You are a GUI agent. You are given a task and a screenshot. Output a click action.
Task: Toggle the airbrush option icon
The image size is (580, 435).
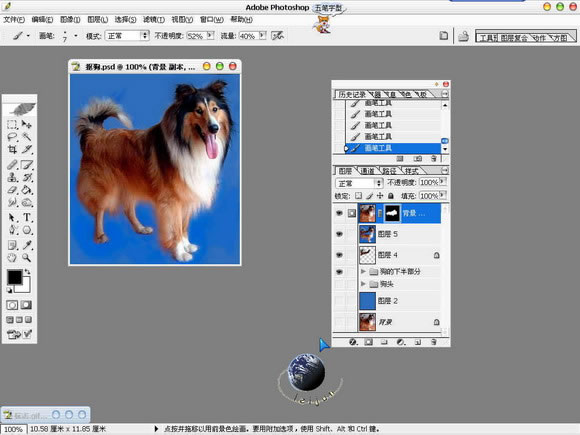pos(277,36)
